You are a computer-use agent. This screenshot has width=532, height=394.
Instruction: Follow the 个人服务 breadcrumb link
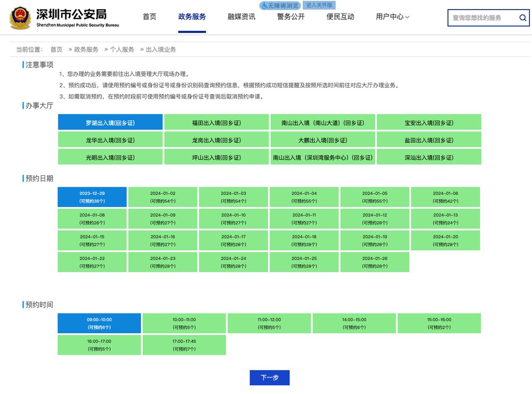[x=122, y=49]
